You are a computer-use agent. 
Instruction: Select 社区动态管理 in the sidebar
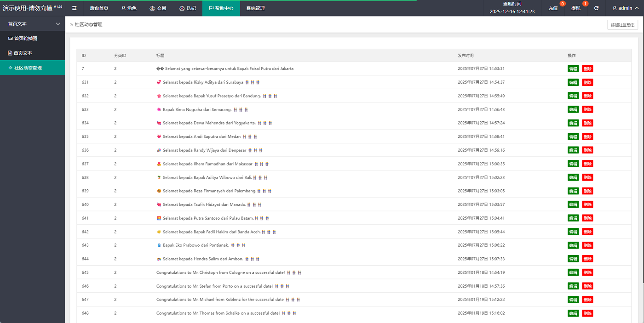pos(28,68)
